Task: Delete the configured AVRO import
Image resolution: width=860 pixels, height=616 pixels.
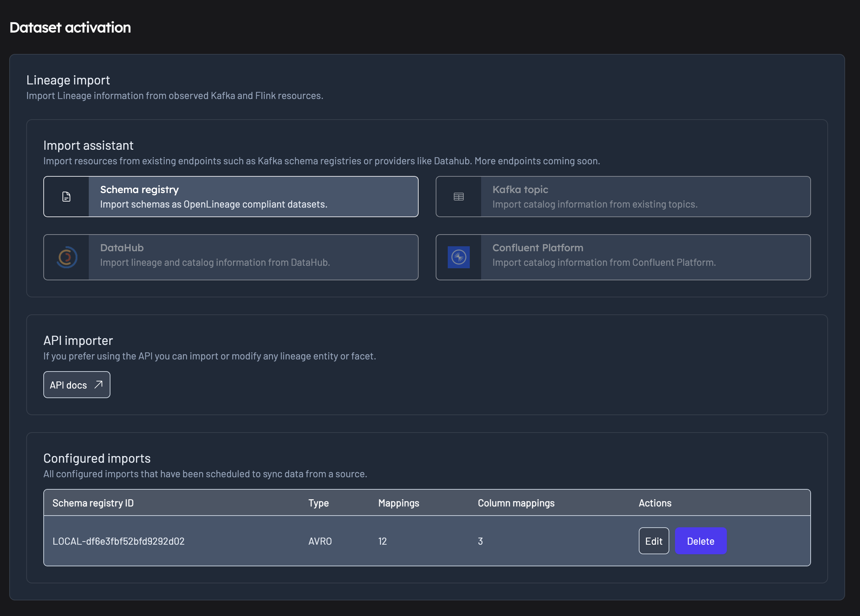Action: (700, 541)
